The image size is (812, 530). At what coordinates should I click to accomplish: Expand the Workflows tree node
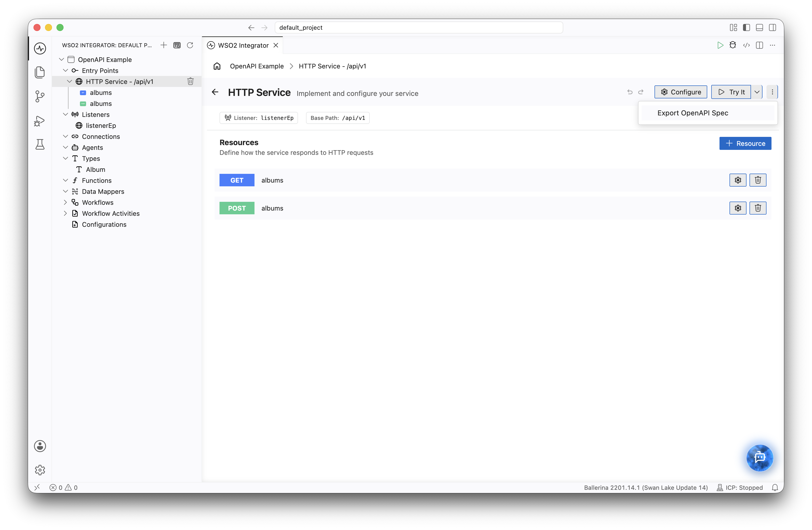[65, 202]
